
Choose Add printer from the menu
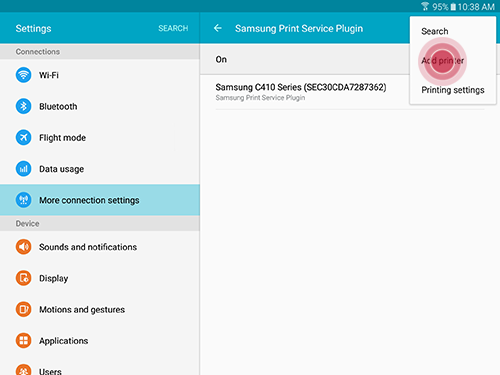pos(443,61)
